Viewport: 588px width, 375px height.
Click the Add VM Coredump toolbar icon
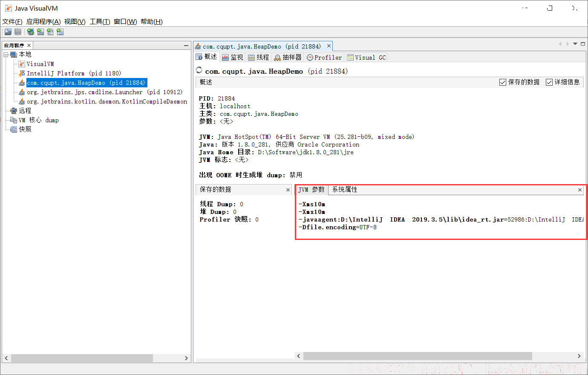coord(50,32)
